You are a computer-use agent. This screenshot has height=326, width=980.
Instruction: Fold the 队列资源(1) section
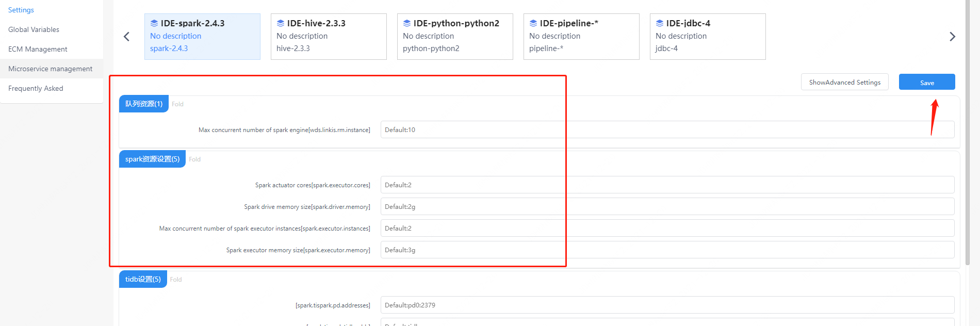pyautogui.click(x=177, y=104)
